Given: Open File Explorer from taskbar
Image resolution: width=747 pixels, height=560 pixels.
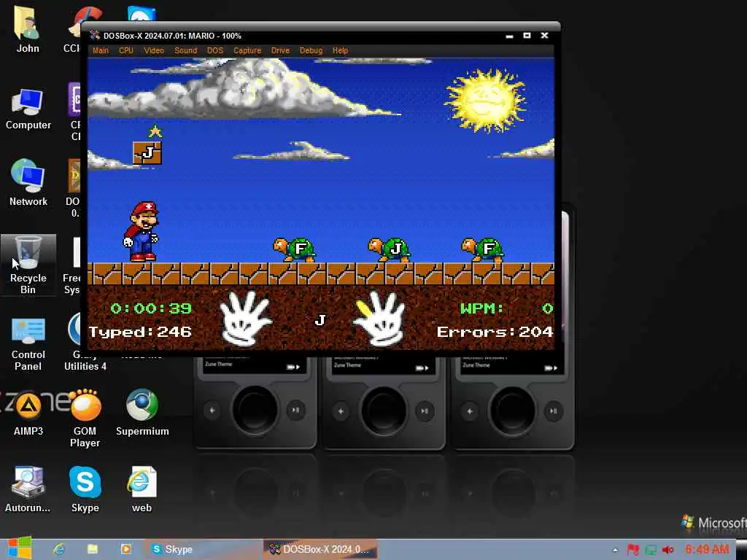Looking at the screenshot, I should click(93, 549).
